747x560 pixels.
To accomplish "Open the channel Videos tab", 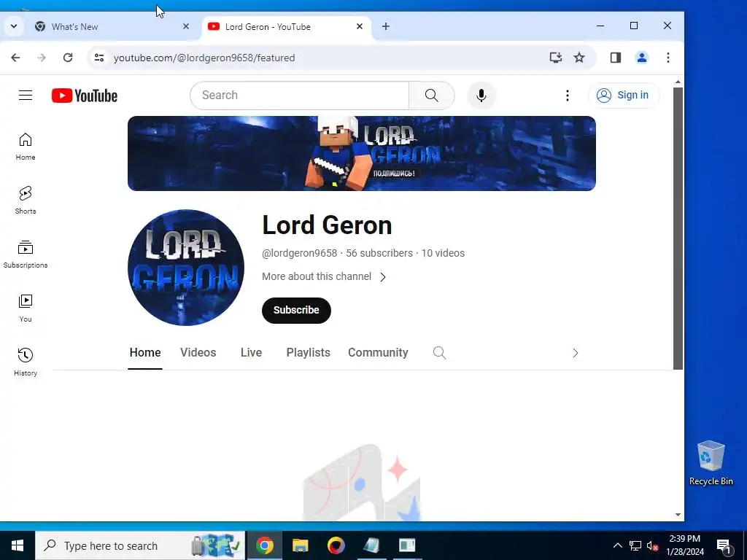I will (x=198, y=353).
